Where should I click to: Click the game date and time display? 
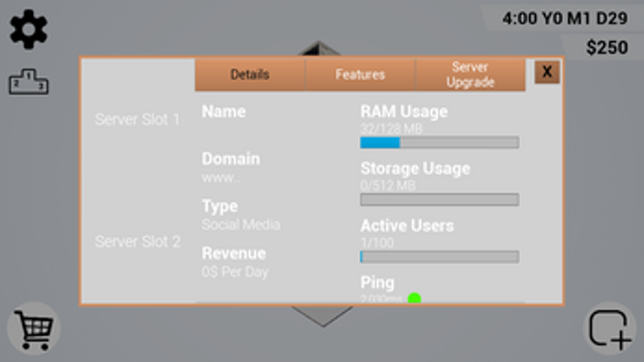(x=565, y=18)
